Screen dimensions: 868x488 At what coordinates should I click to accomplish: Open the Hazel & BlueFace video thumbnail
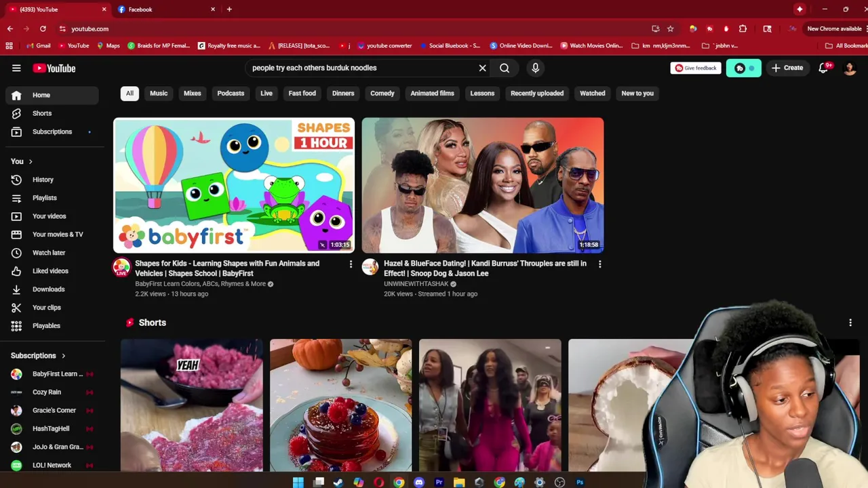click(483, 185)
